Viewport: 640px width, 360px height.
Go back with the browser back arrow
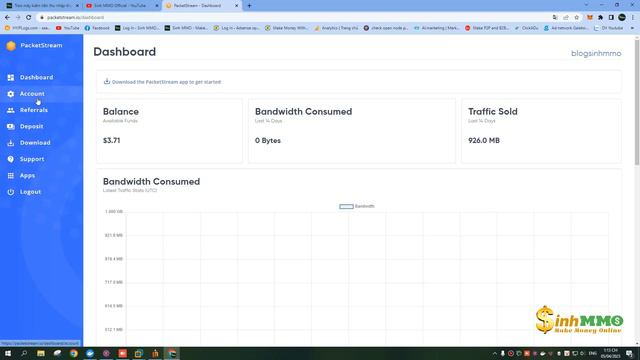[7, 17]
